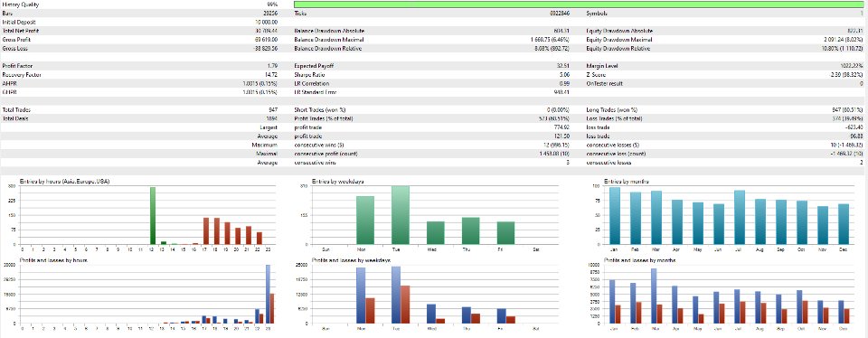This screenshot has height=338, width=868.
Task: Select the Balance Drawdown Maximal label
Action: (329, 40)
